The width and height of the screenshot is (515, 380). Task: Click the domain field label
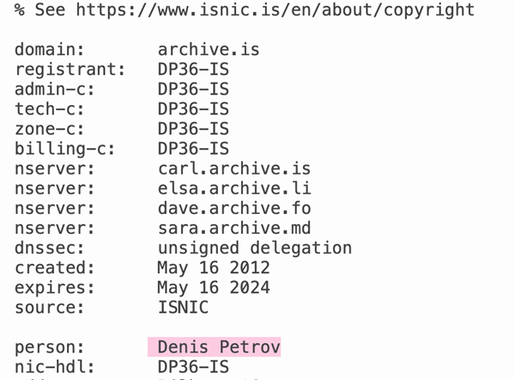pos(49,49)
